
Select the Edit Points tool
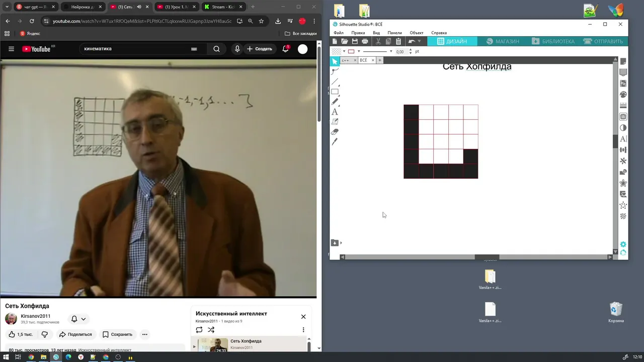point(335,71)
